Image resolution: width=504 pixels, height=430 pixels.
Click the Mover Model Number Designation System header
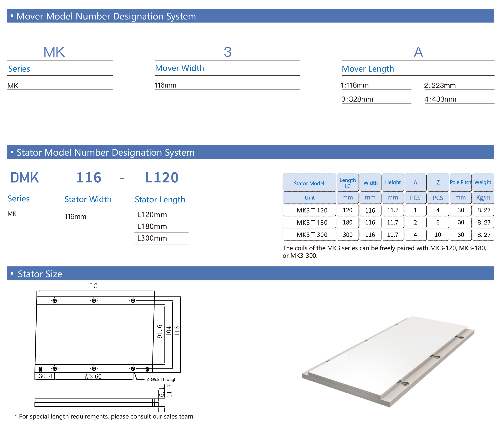click(x=106, y=16)
